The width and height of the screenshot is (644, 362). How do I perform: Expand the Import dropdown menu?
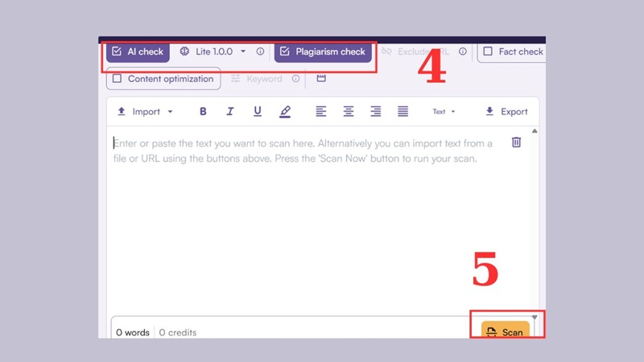pos(146,112)
